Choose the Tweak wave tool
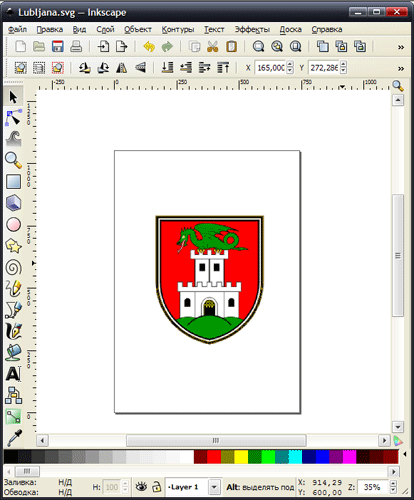The width and height of the screenshot is (414, 500). (x=13, y=139)
